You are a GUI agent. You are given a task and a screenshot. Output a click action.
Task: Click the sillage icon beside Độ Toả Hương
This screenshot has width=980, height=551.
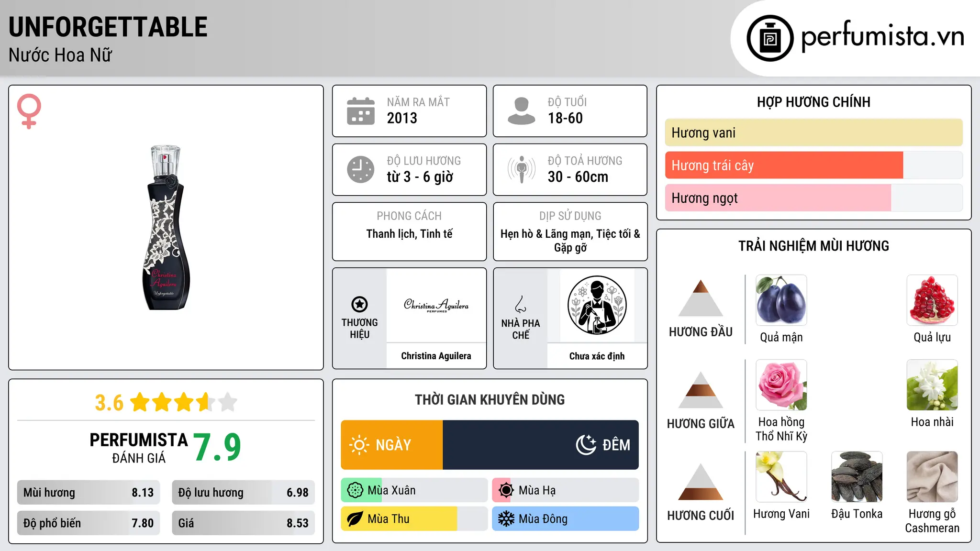click(x=522, y=169)
